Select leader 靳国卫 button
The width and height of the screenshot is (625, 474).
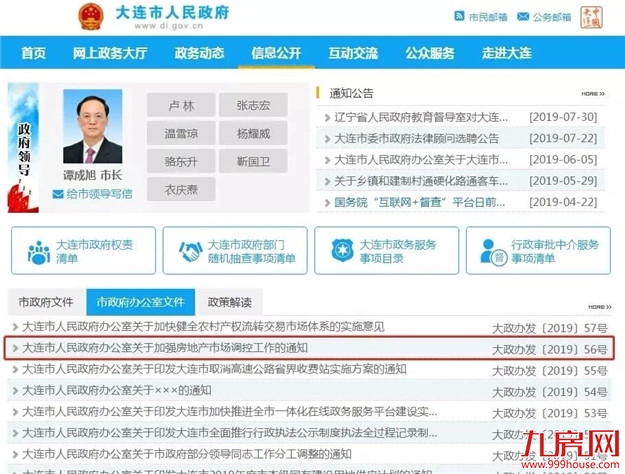point(254,161)
